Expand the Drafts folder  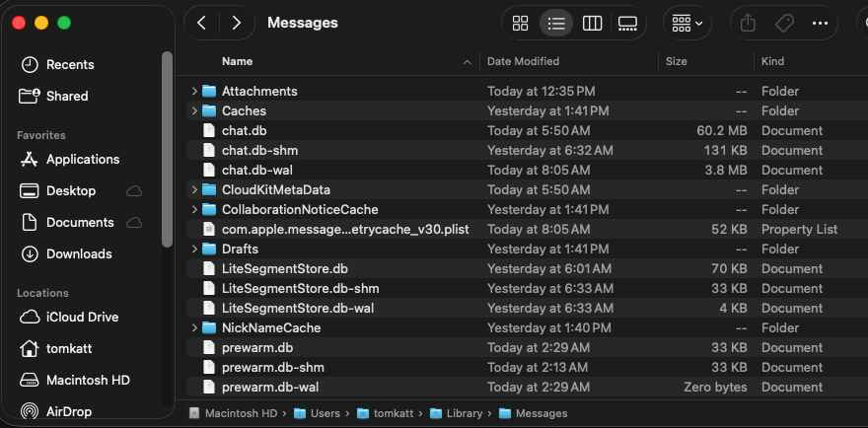[x=193, y=250]
